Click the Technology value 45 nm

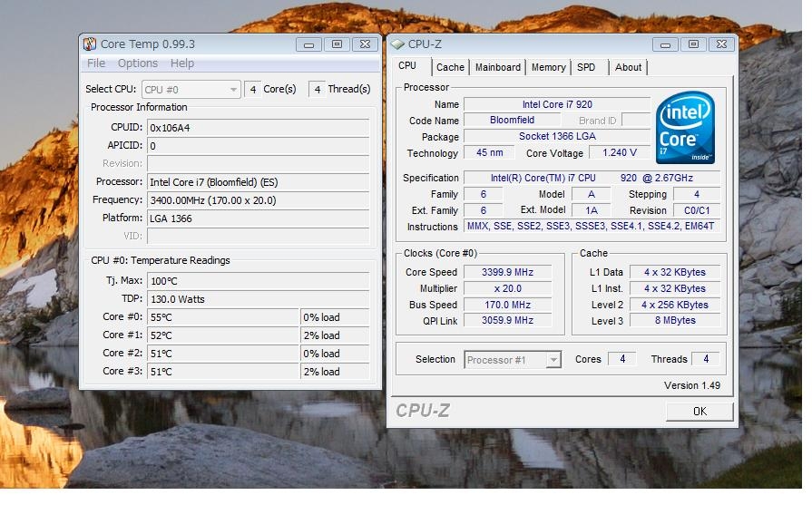[x=489, y=152]
